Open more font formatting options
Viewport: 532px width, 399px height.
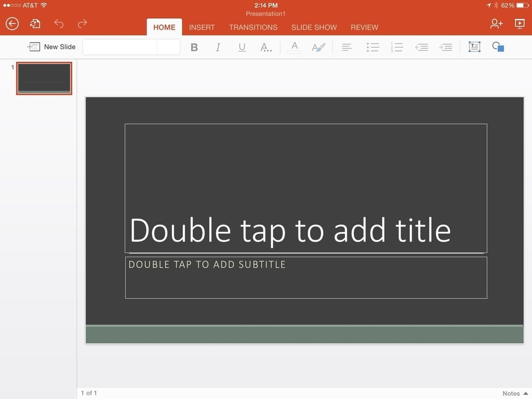tap(265, 47)
